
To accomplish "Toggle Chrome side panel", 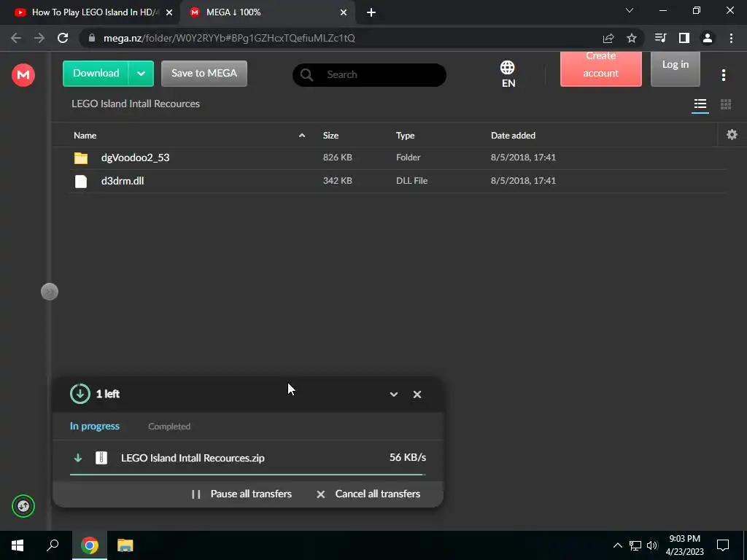I will tap(684, 38).
